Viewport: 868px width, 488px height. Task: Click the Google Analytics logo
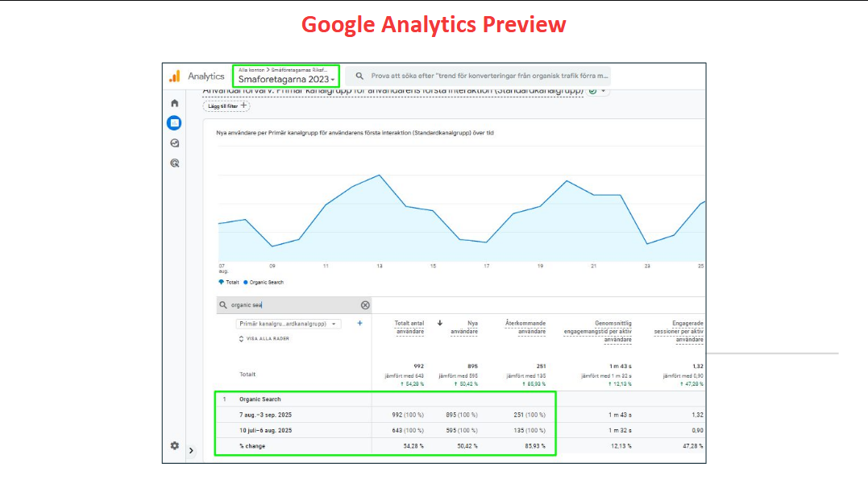click(174, 77)
